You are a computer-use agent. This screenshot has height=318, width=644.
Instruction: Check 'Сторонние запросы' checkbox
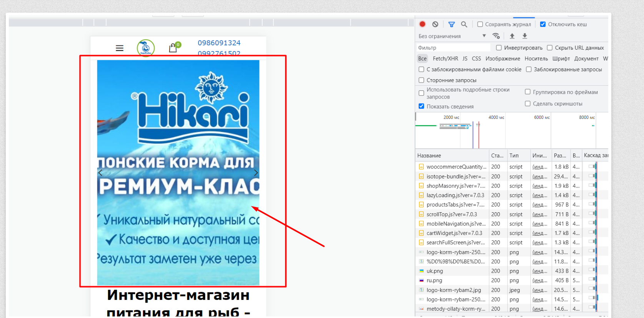tap(421, 80)
